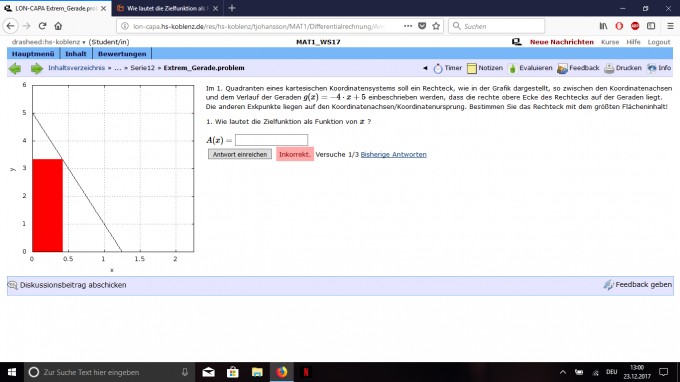Click the Pocket save icon
The width and height of the screenshot is (680, 382).
(422, 26)
